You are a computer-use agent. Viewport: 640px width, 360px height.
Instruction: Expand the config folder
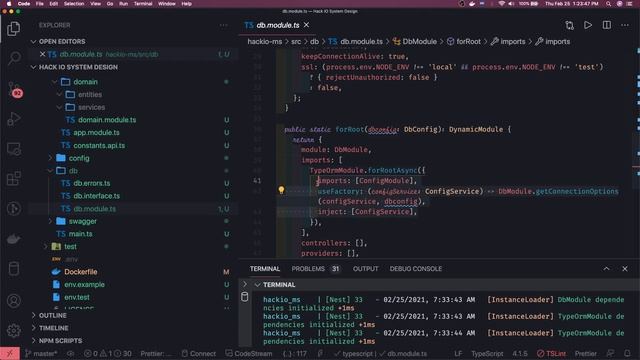tap(50, 158)
